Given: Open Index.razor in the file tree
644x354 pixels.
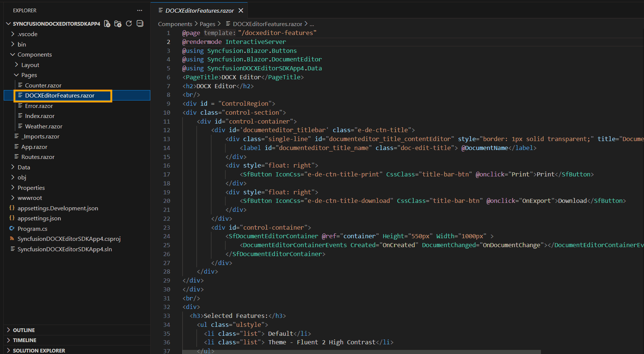Looking at the screenshot, I should point(40,116).
